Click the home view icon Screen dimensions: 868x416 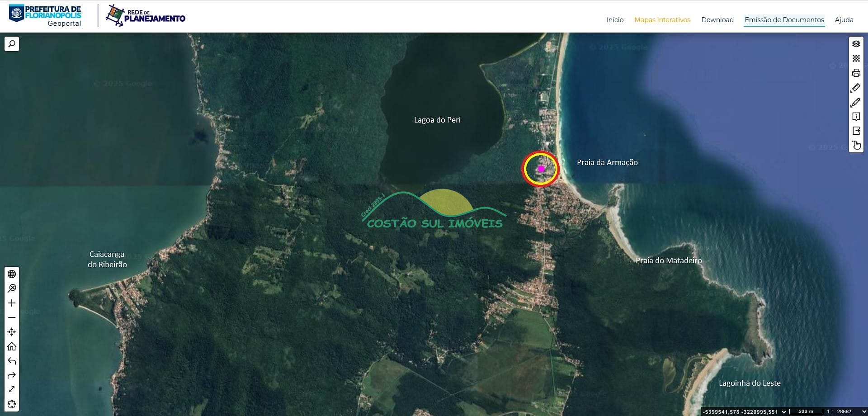(12, 346)
